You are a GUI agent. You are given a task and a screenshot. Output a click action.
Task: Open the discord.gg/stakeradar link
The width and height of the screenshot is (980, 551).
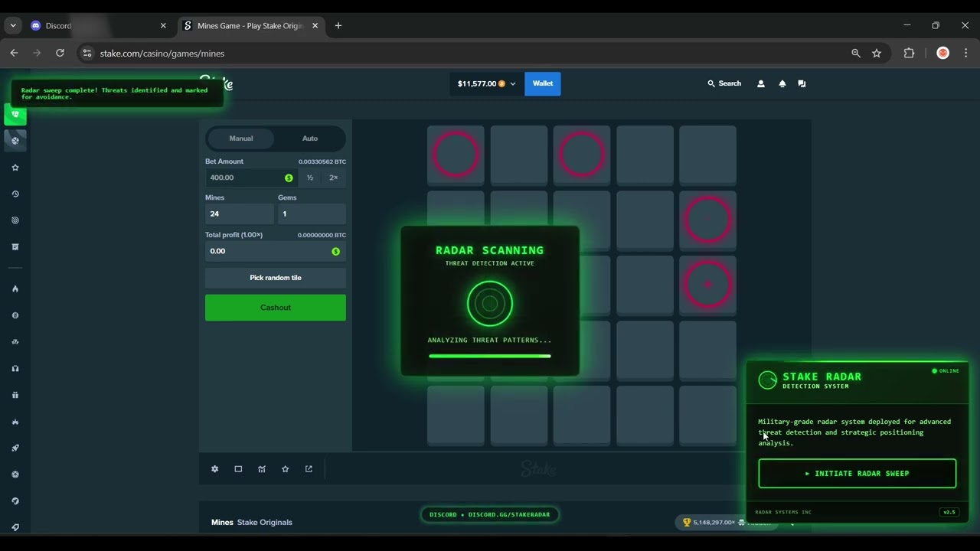[x=490, y=514]
